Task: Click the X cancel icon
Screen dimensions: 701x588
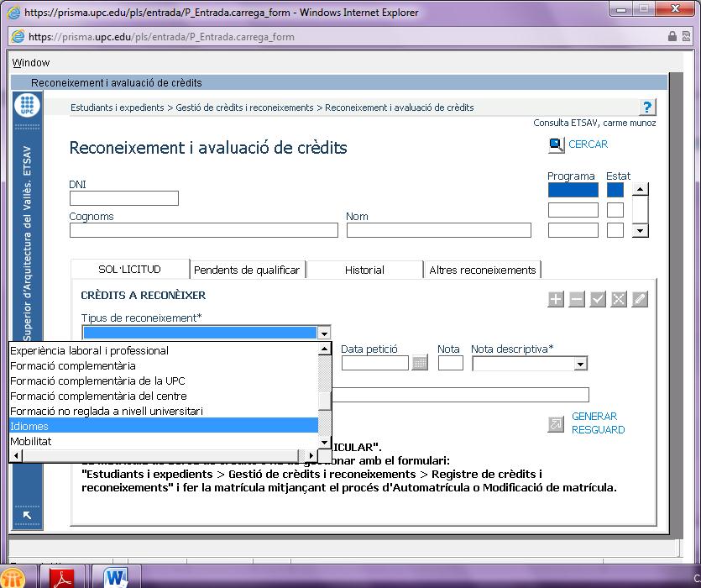Action: (619, 299)
